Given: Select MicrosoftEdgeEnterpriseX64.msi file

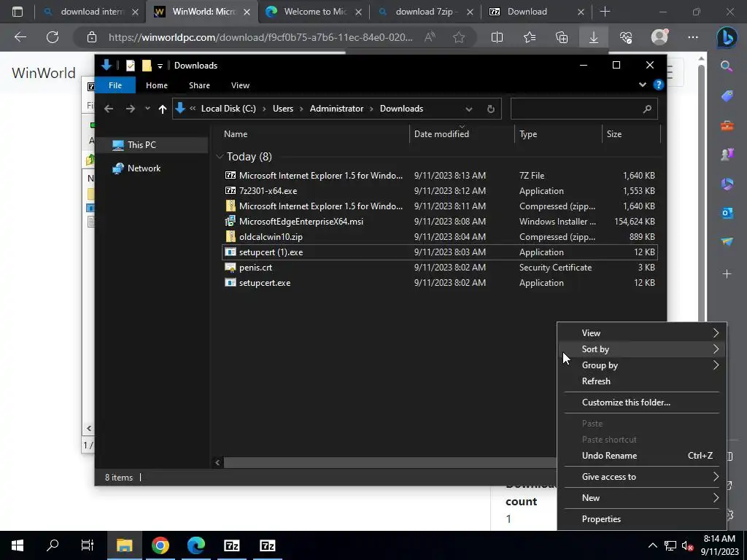Looking at the screenshot, I should (440, 222).
